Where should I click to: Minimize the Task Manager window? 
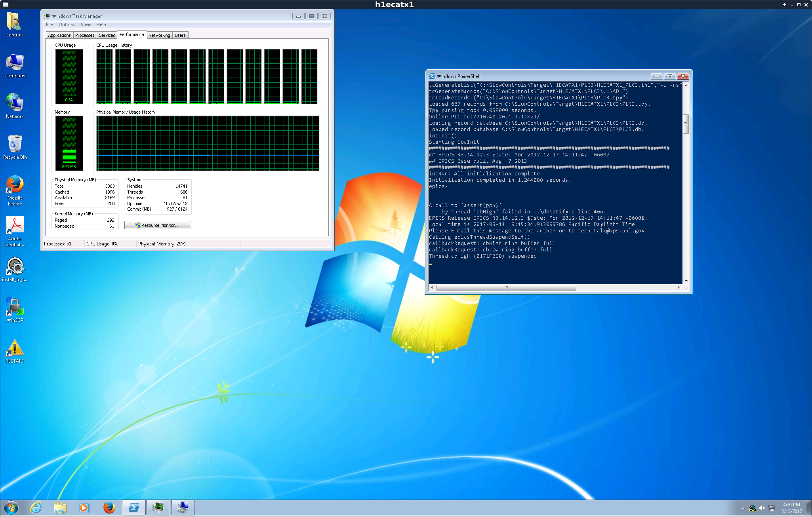pyautogui.click(x=298, y=16)
